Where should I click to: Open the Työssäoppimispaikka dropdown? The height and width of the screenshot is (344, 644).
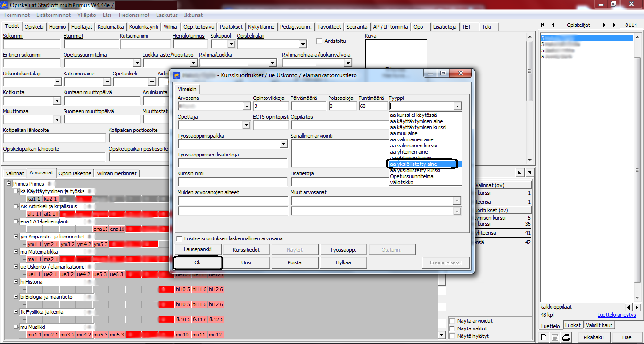pyautogui.click(x=283, y=144)
